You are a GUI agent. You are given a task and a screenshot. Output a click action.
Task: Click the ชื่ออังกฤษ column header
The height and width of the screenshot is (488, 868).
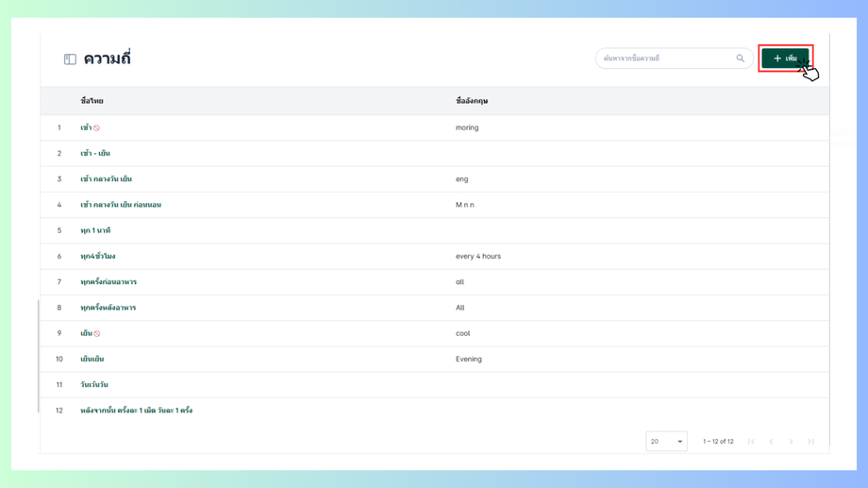click(472, 101)
